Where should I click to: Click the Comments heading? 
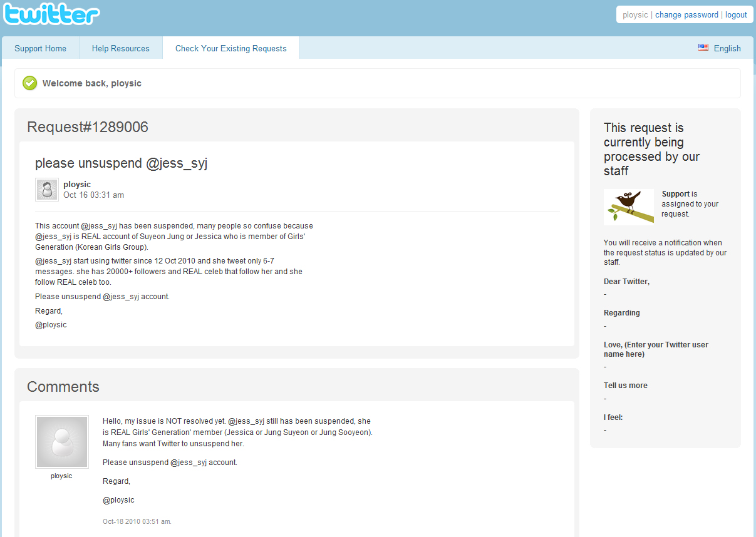pyautogui.click(x=63, y=387)
